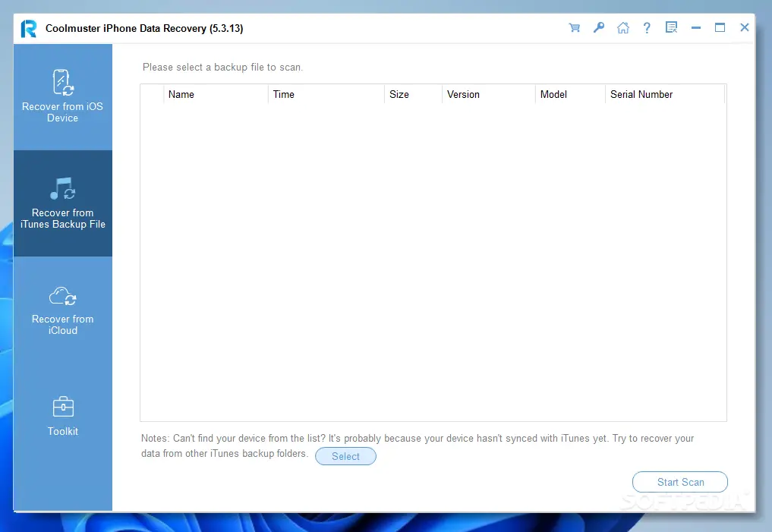Sort by the Version column header
The height and width of the screenshot is (532, 772).
pos(488,95)
